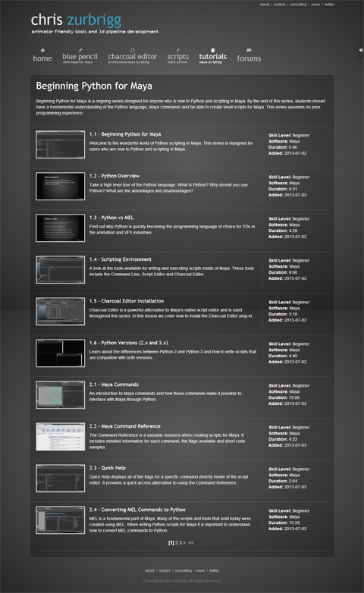
Task: Open the forums menu item
Action: tap(249, 58)
